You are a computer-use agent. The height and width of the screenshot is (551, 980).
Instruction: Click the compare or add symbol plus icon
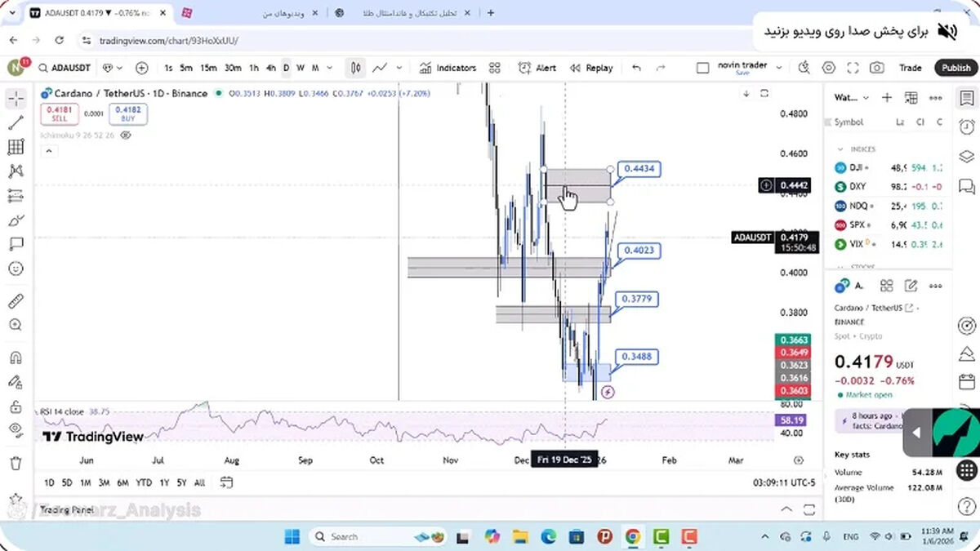[x=142, y=68]
